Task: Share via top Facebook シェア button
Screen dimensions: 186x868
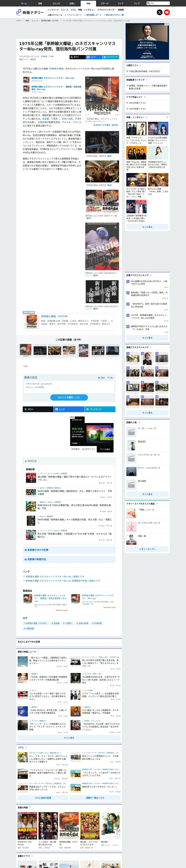Action: [94, 57]
